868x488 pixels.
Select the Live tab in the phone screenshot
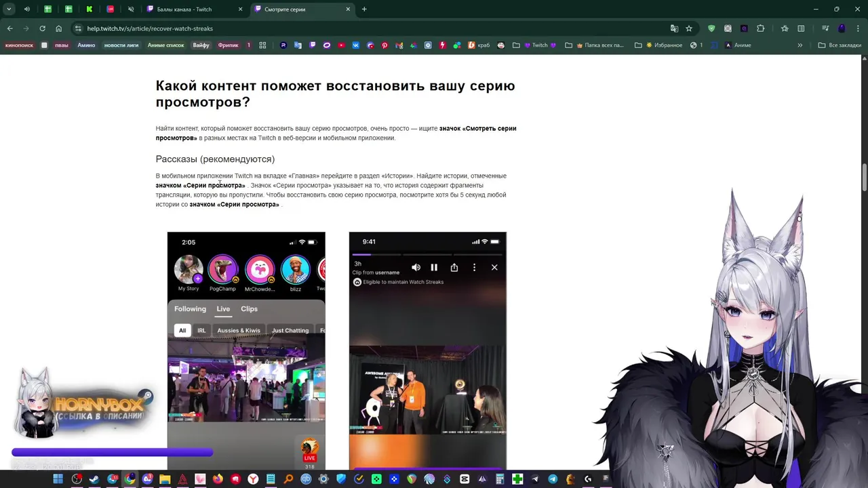click(x=223, y=309)
